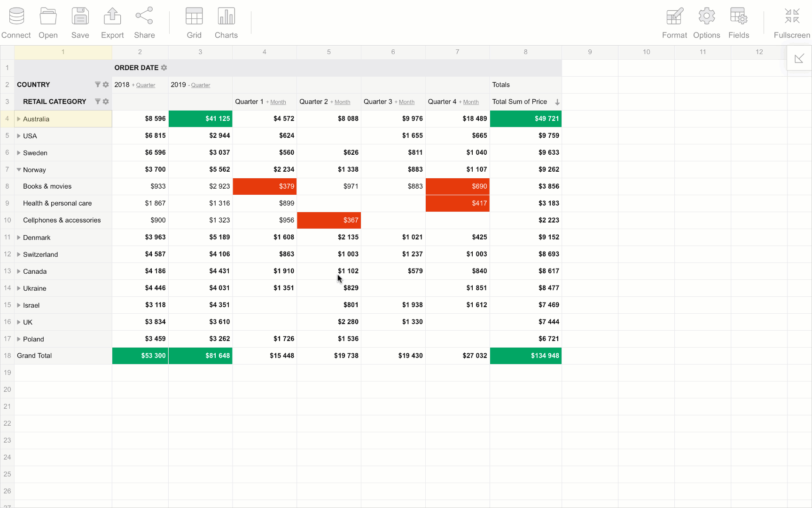Open the Export menu

[112, 16]
